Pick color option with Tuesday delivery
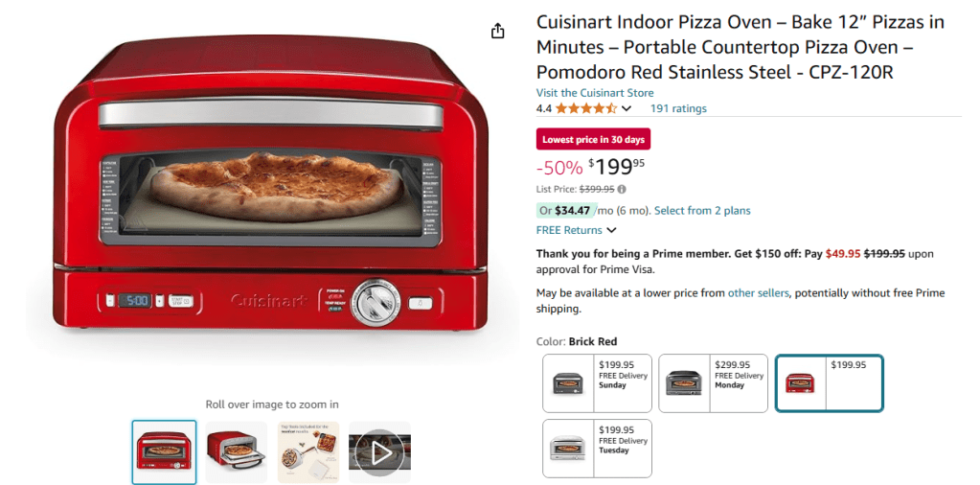Screen dimensions: 980x485 coord(597,449)
